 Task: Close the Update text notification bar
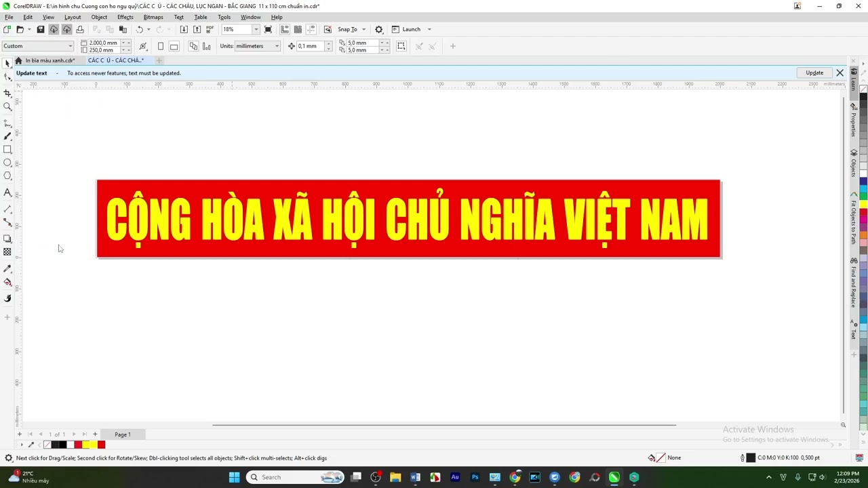pos(840,73)
